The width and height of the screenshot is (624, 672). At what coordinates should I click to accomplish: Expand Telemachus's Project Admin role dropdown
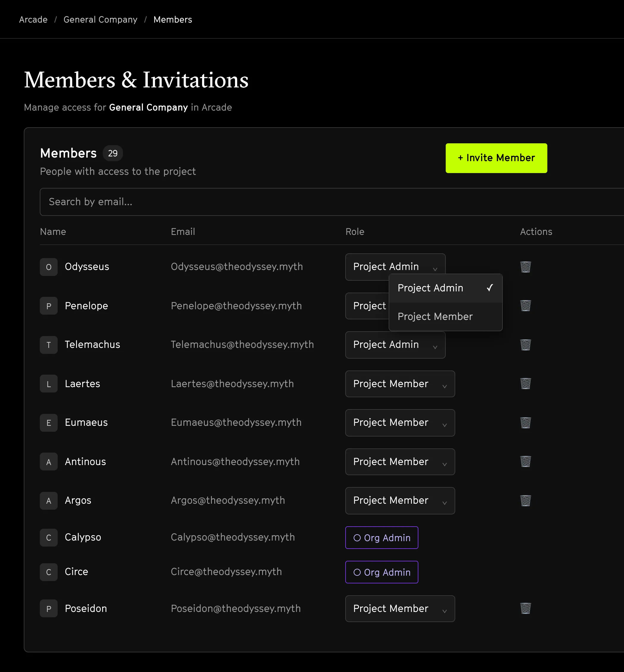[395, 345]
